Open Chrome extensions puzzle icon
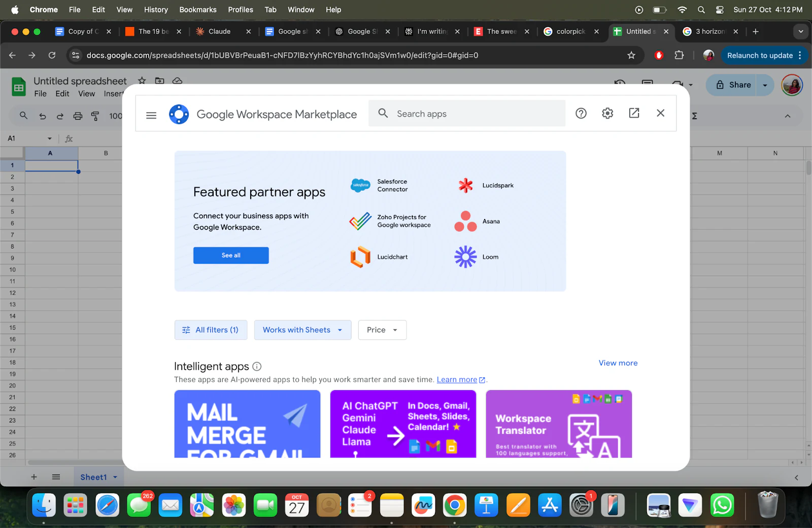This screenshot has height=528, width=812. [679, 55]
